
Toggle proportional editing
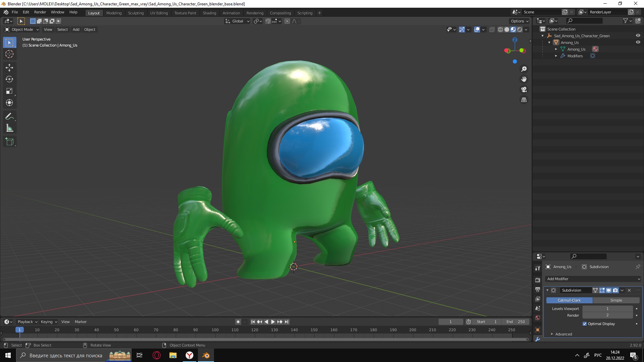(287, 21)
